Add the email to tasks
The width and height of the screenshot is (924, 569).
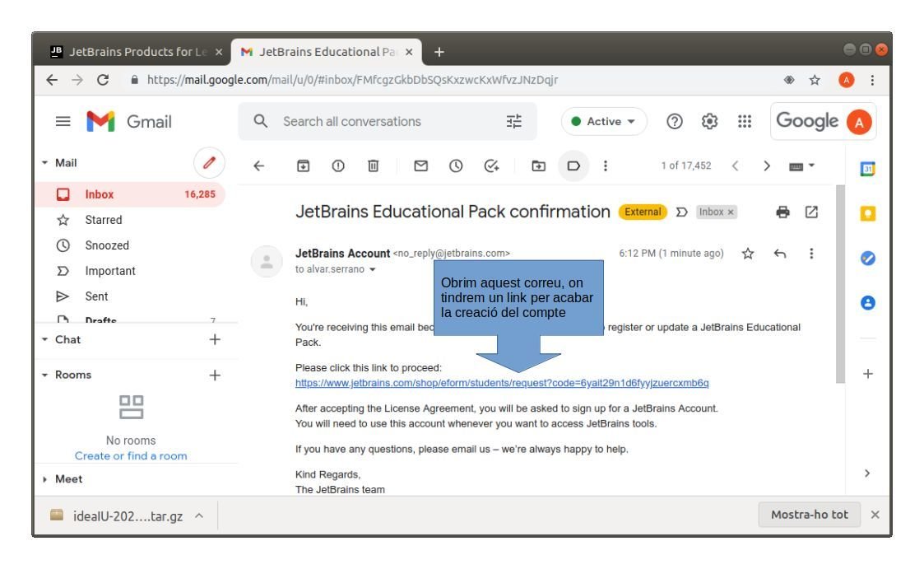[491, 166]
